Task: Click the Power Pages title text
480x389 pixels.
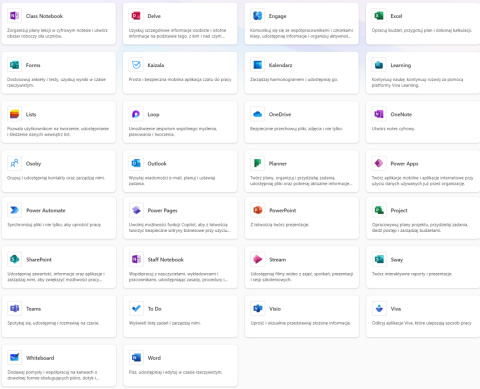Action: coord(162,210)
